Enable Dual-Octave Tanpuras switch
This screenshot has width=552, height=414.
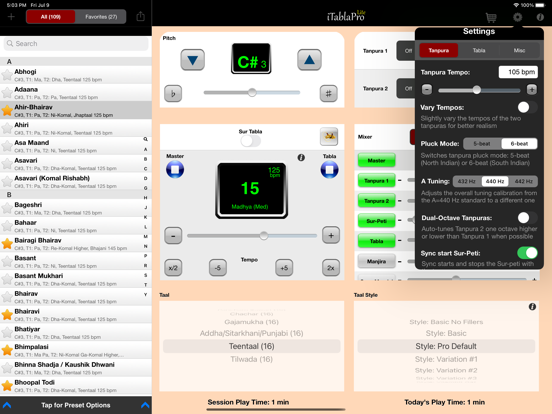[x=527, y=218]
